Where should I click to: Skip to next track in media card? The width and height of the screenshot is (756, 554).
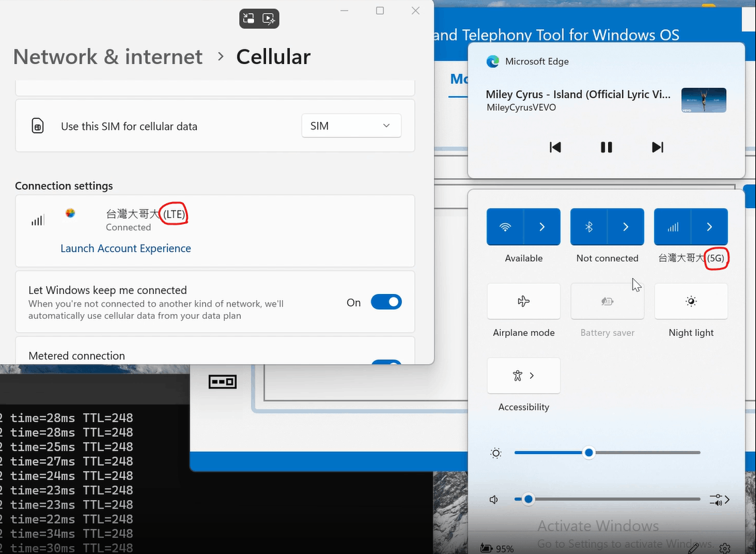pyautogui.click(x=657, y=147)
